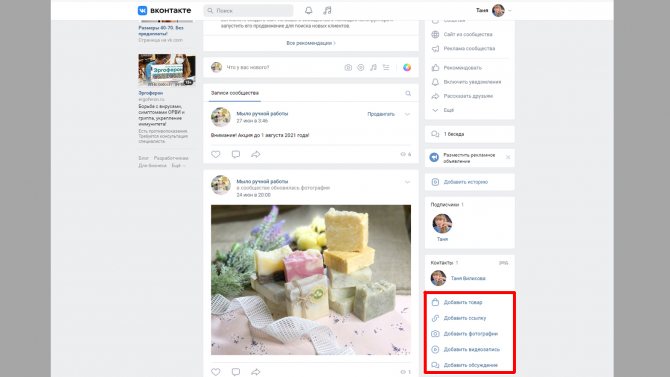The width and height of the screenshot is (670, 377).
Task: Attach photo via camera icon in post composer
Action: [x=348, y=68]
